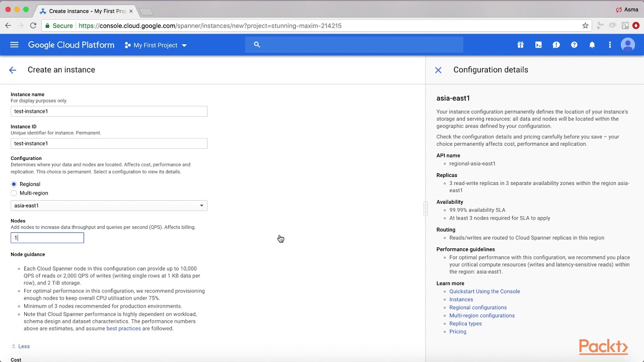Click the Nodes number field
The width and height of the screenshot is (644, 362).
[47, 238]
